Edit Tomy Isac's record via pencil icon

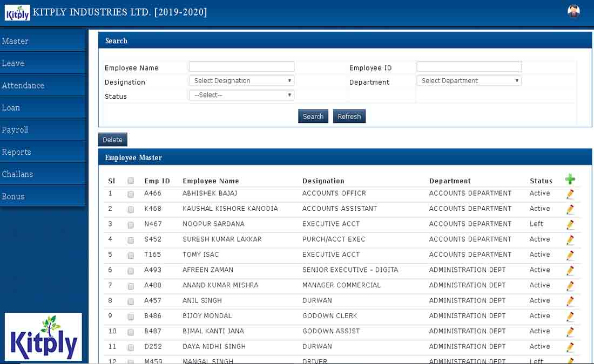tap(570, 256)
